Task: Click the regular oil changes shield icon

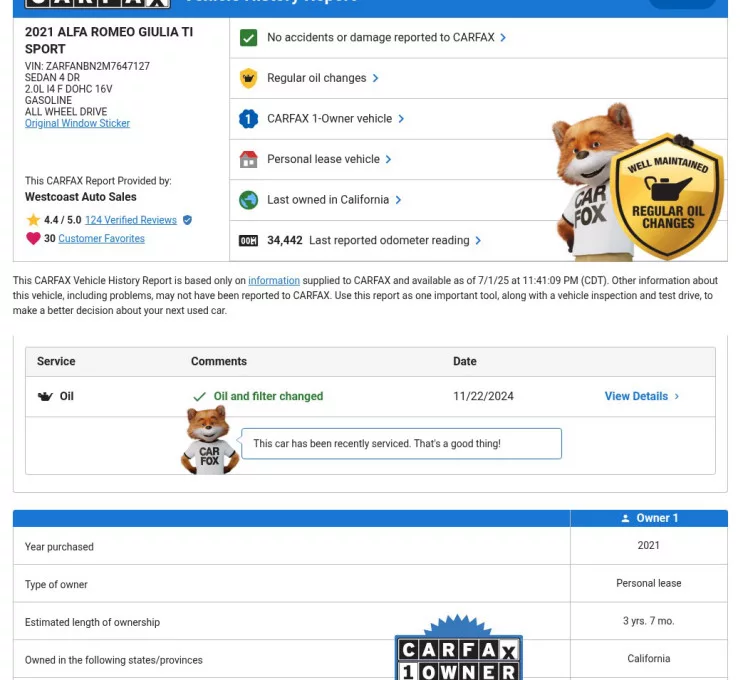Action: tap(249, 78)
